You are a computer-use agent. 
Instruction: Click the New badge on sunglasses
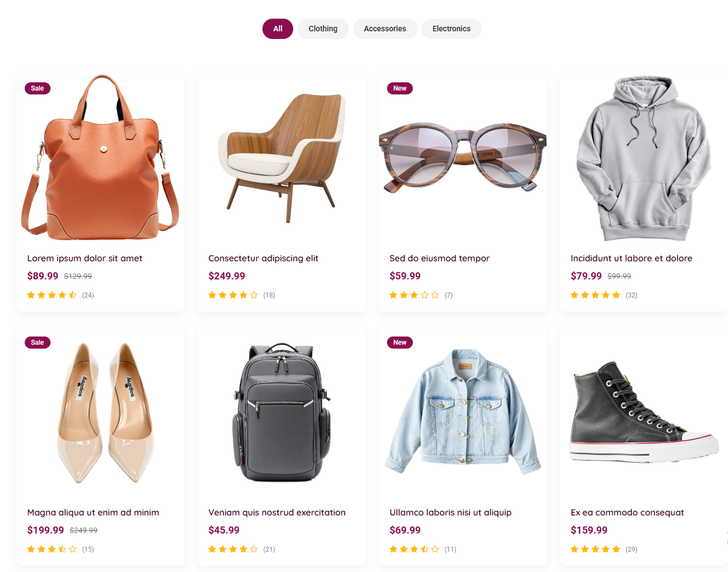pyautogui.click(x=400, y=88)
